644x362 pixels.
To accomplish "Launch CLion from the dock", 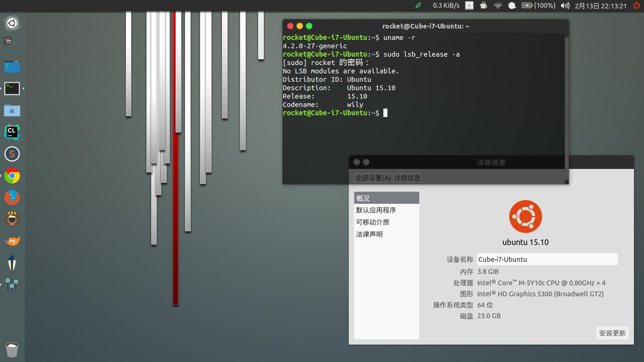I will [x=12, y=132].
